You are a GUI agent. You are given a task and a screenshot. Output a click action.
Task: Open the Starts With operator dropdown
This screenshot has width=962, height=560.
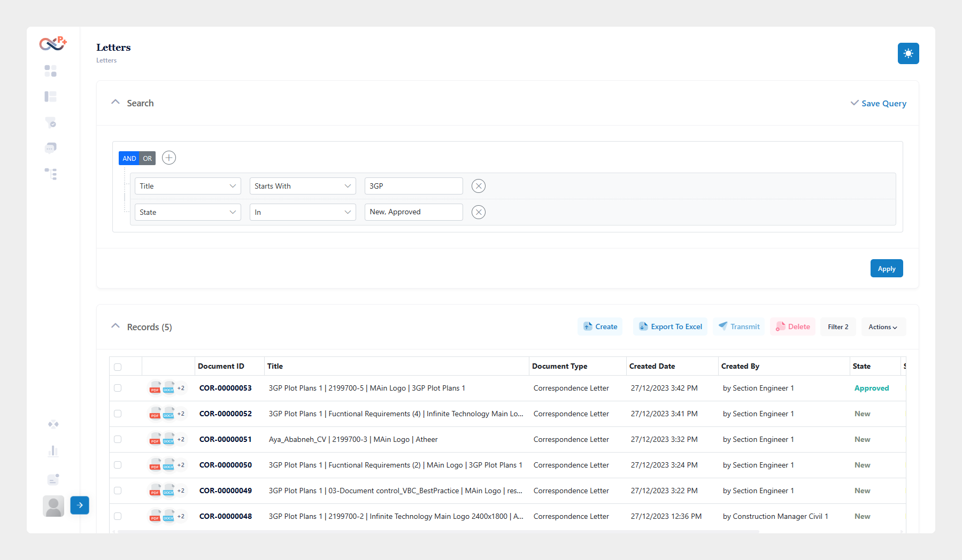[303, 186]
